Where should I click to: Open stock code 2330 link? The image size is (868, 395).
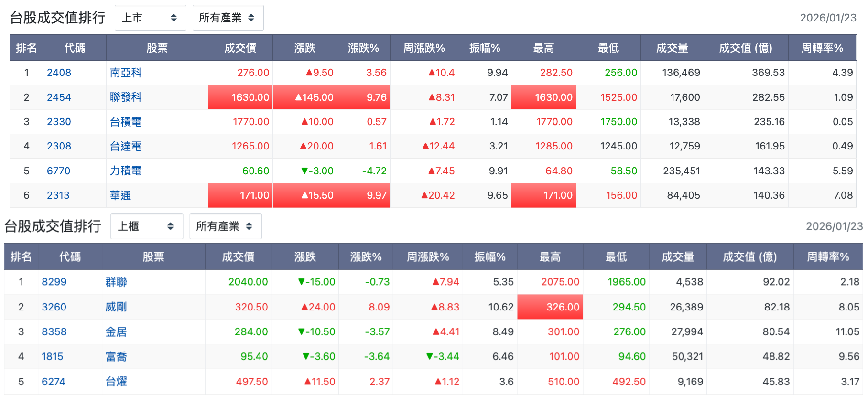coord(59,122)
